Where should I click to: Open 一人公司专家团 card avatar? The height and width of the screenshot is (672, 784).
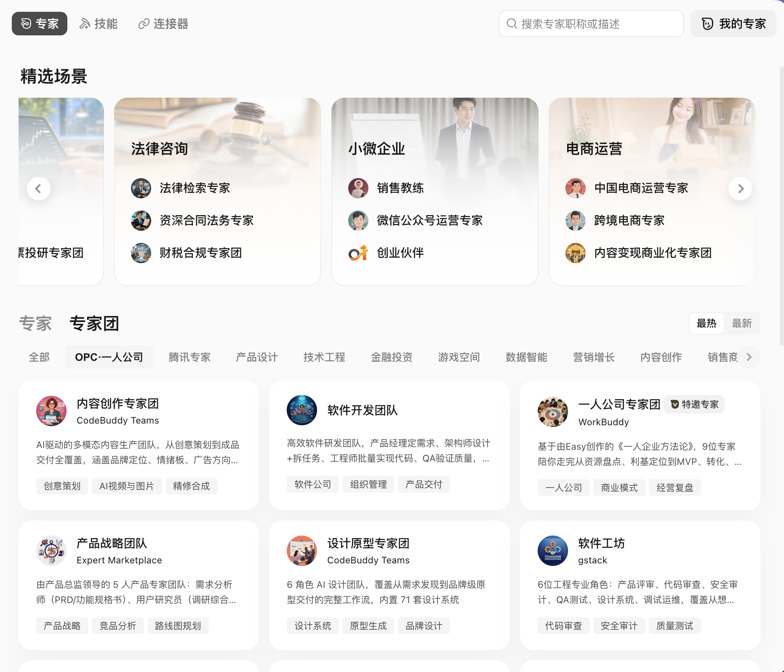point(553,412)
